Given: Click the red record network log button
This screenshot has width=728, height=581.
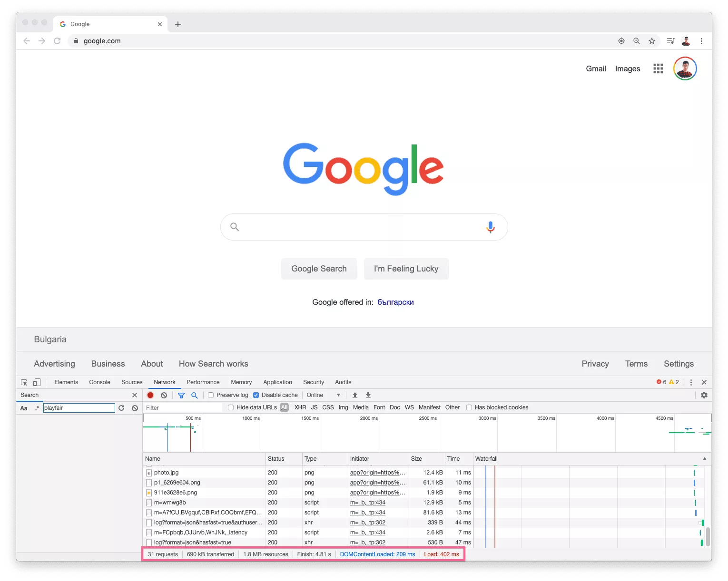Looking at the screenshot, I should pos(150,395).
